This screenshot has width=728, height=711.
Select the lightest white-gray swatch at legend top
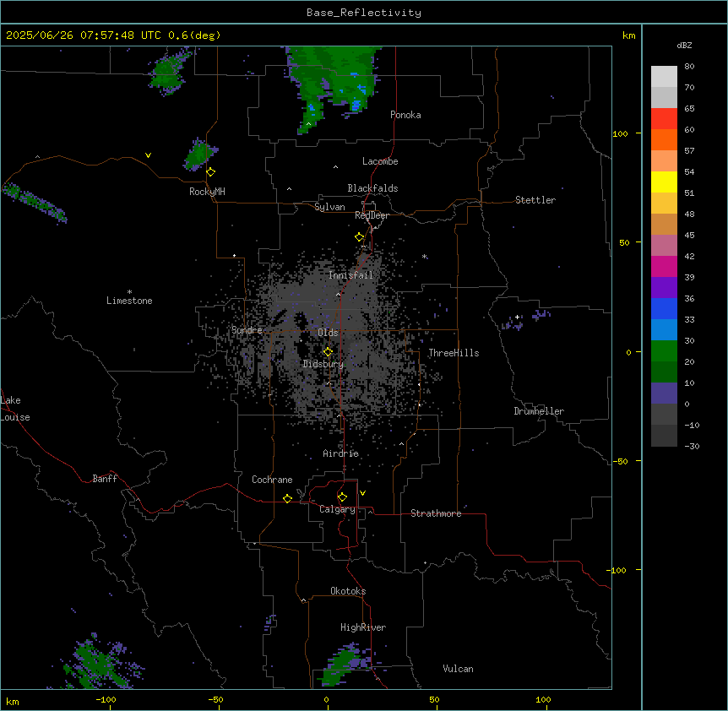pos(664,76)
